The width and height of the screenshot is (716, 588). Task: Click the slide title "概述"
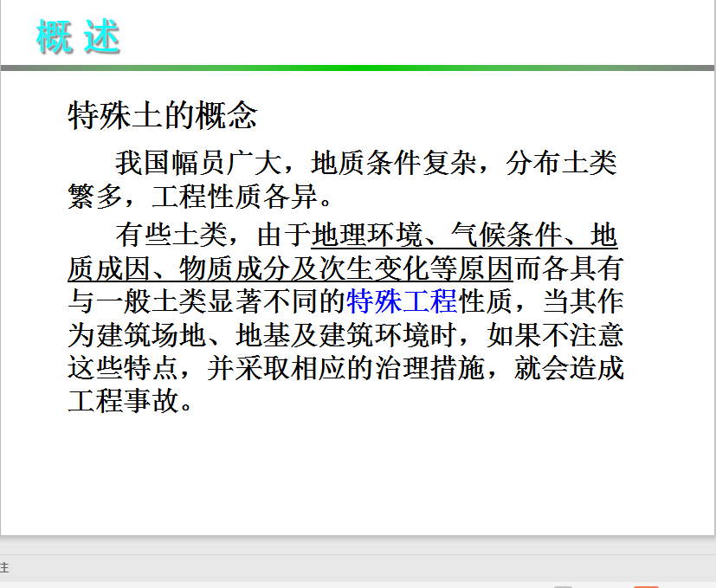(x=78, y=36)
